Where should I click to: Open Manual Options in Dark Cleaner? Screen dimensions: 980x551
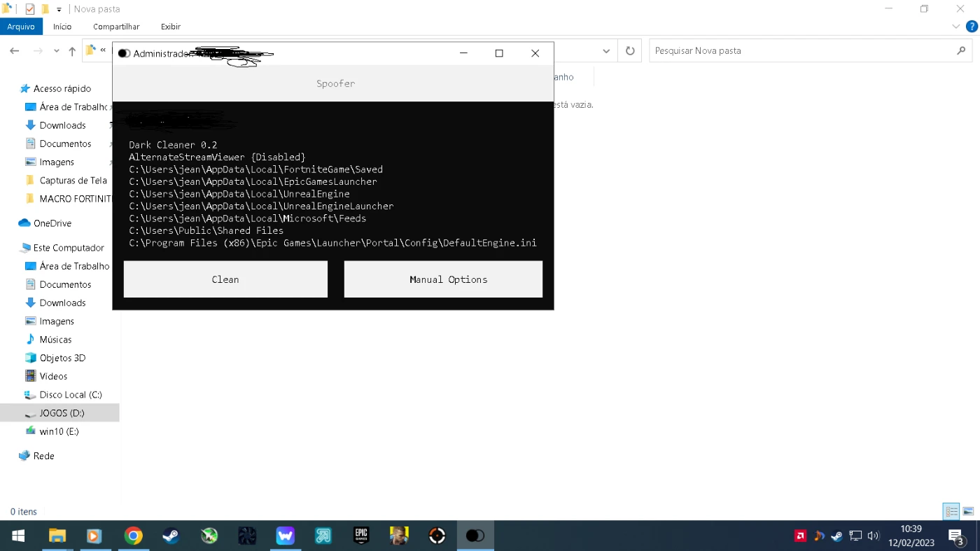[x=443, y=279]
